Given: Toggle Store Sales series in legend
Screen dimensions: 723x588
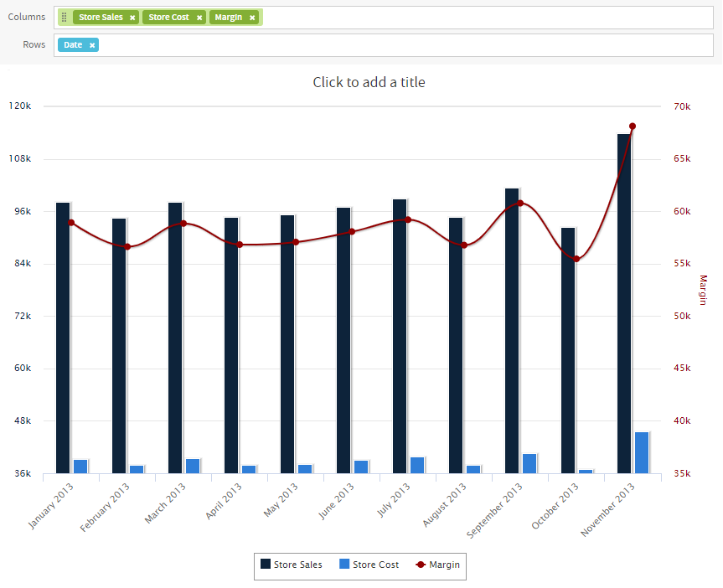Looking at the screenshot, I should (292, 565).
